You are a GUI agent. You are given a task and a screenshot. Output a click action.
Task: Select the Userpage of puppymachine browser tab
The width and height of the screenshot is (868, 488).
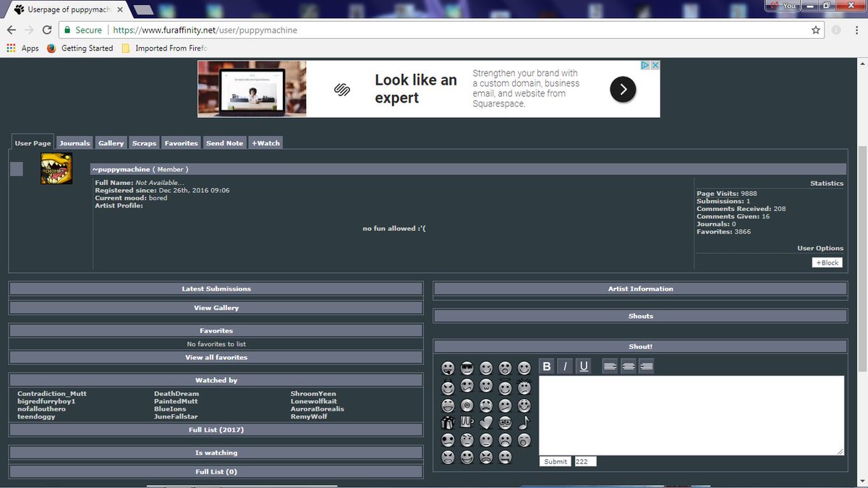click(x=67, y=9)
